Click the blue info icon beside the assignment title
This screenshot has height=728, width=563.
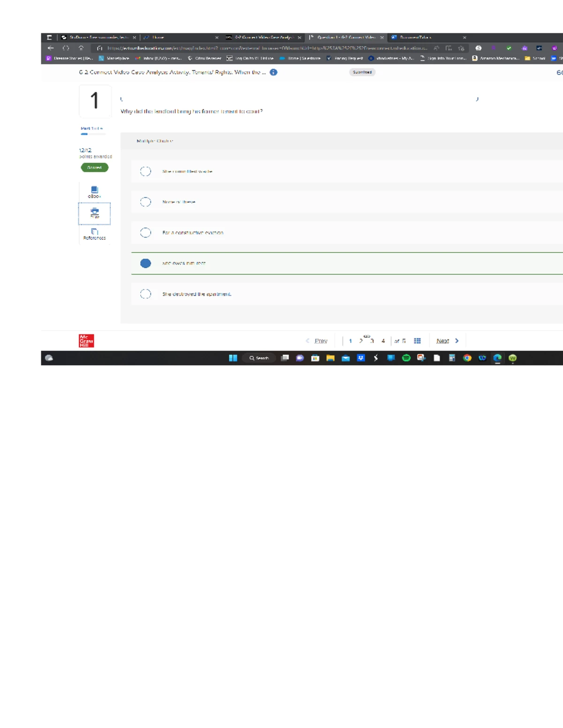(x=274, y=72)
